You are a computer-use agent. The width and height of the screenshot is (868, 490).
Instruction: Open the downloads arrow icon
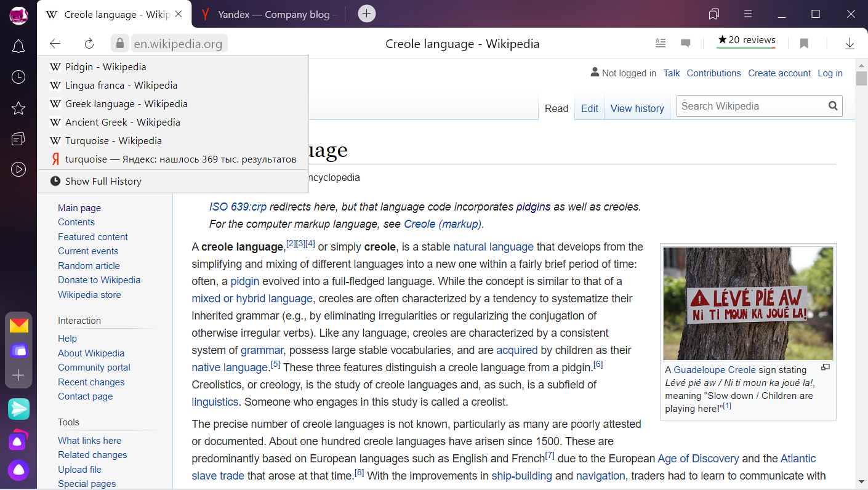pyautogui.click(x=850, y=43)
